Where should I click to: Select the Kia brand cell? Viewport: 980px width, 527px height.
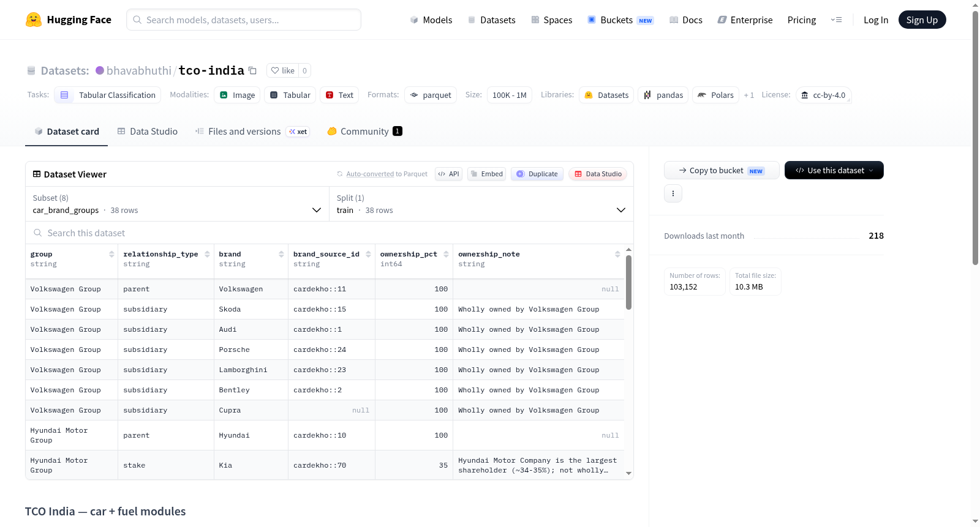pyautogui.click(x=251, y=465)
